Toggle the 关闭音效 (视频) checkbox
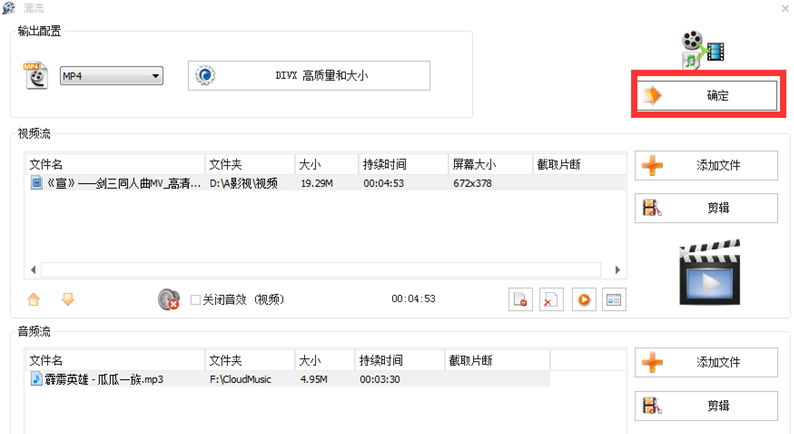This screenshot has width=794, height=434. click(196, 299)
